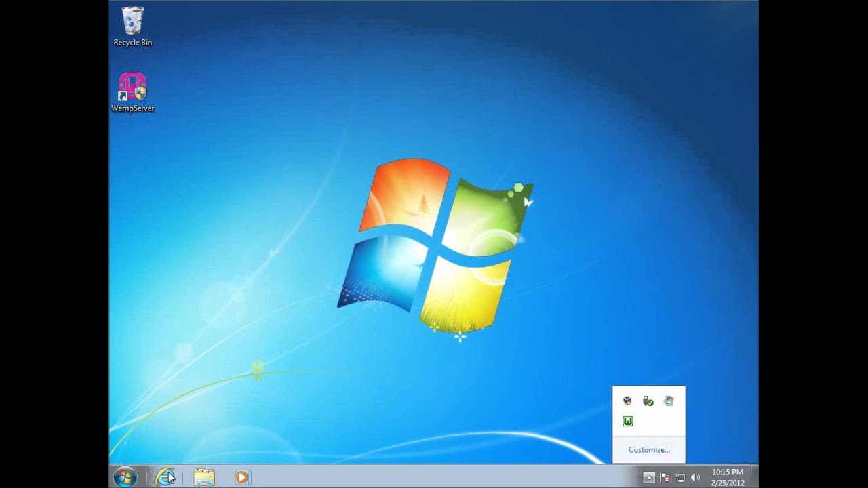Click the third icon in tray popup
Image resolution: width=868 pixels, height=488 pixels.
pyautogui.click(x=669, y=401)
